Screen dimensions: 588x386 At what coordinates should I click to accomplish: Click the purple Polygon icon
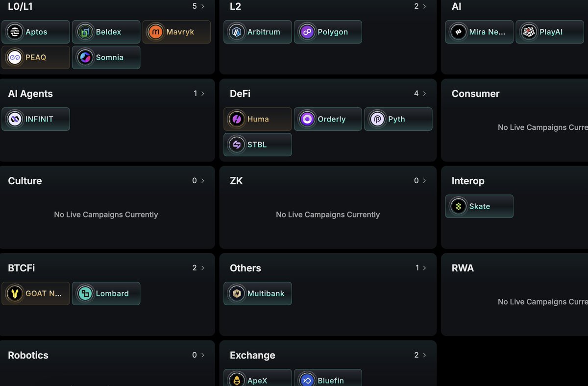click(307, 32)
